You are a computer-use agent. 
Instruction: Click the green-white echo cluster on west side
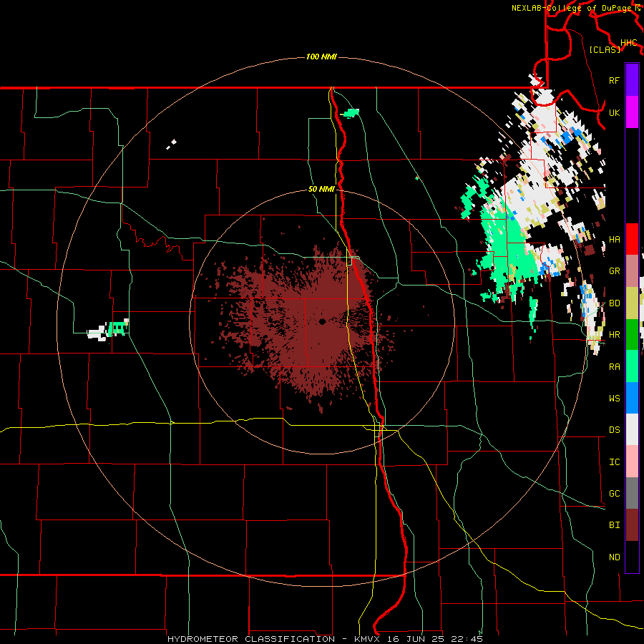click(109, 329)
